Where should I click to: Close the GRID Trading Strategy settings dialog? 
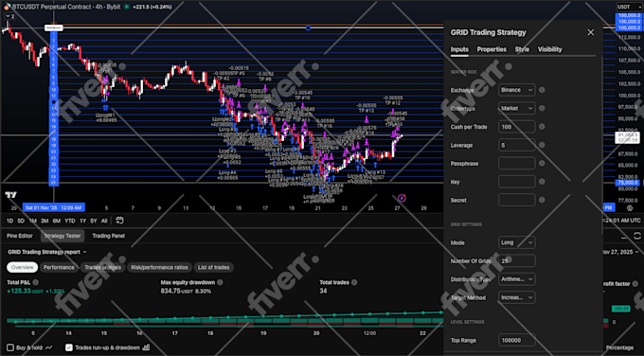(590, 32)
